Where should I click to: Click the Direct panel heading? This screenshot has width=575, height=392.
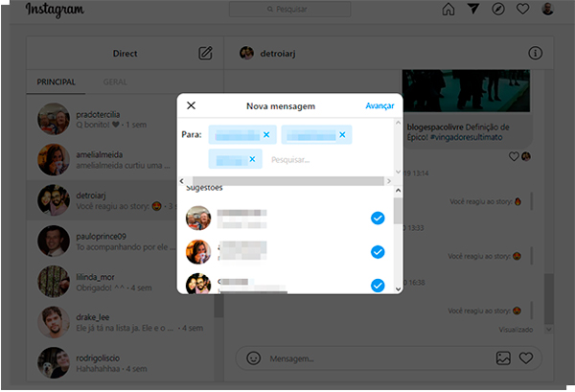pos(125,54)
